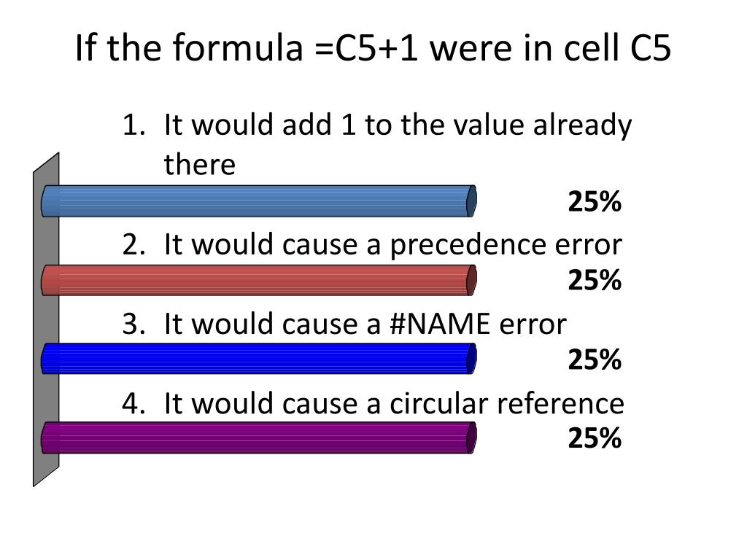Click the 25% label beside the steel-blue bar
This screenshot has width=747, height=560.
click(595, 201)
